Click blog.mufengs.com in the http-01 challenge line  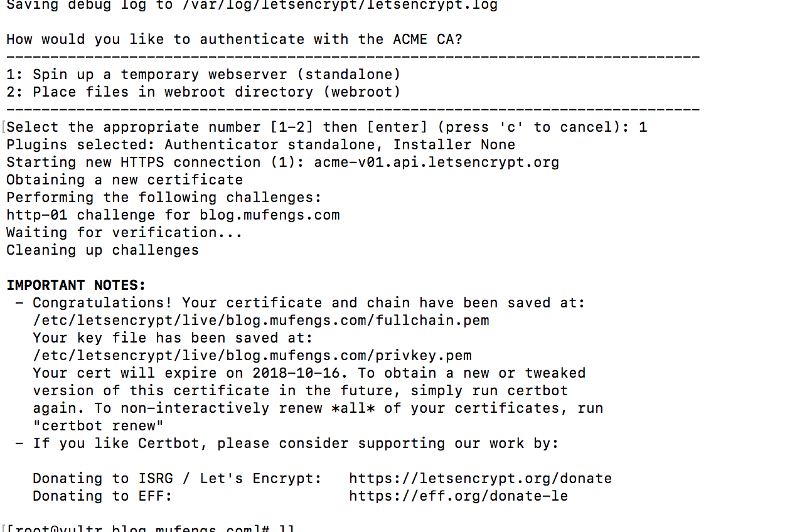pyautogui.click(x=270, y=215)
